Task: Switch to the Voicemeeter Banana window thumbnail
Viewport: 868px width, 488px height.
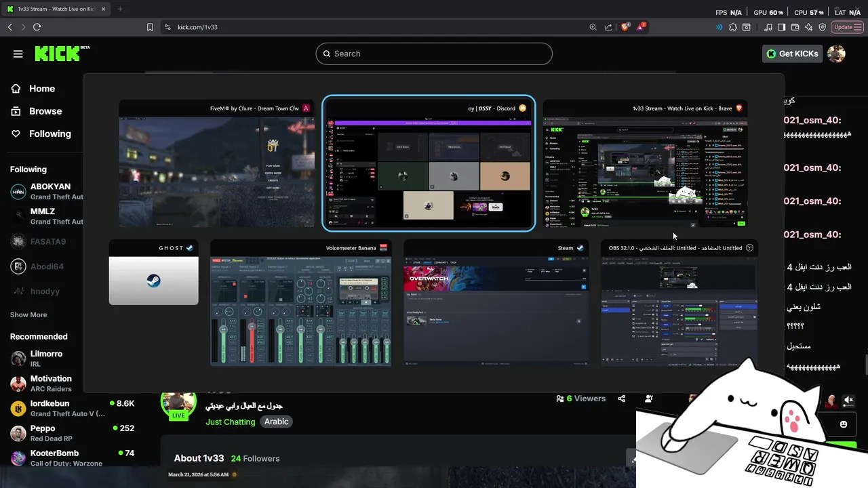Action: point(300,303)
